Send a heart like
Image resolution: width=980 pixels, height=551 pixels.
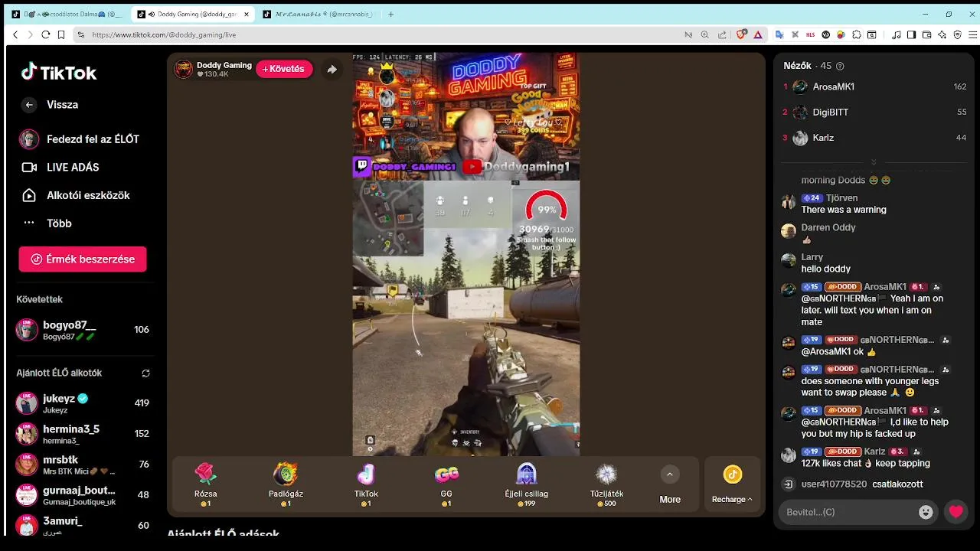pos(956,512)
